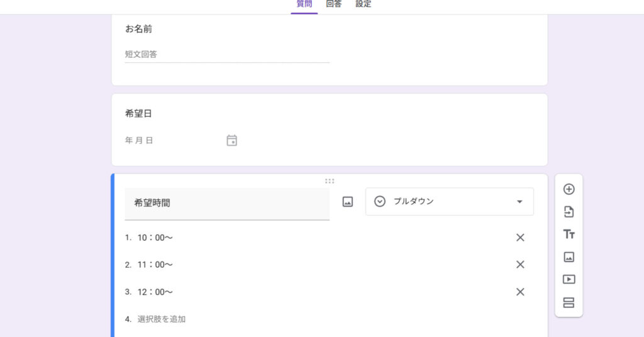Click the dropdown arrow of question type
The width and height of the screenshot is (644, 337).
tap(519, 202)
